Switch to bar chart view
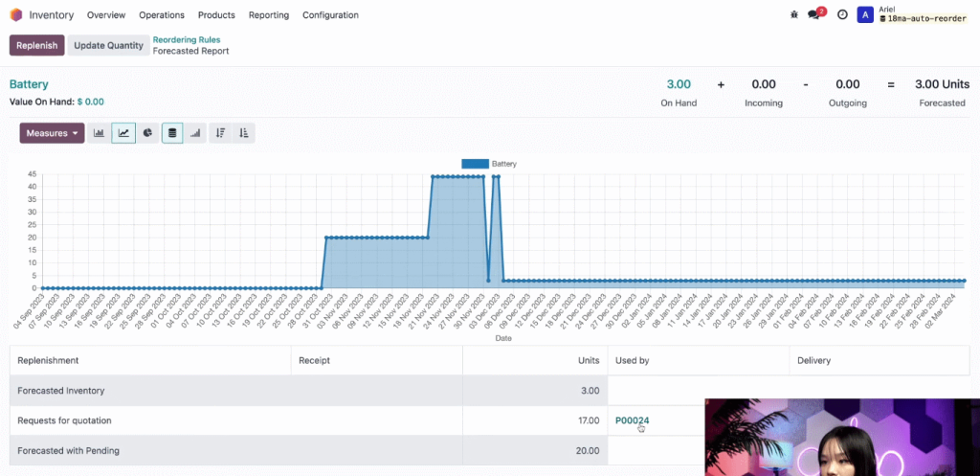The width and height of the screenshot is (980, 476). 99,133
